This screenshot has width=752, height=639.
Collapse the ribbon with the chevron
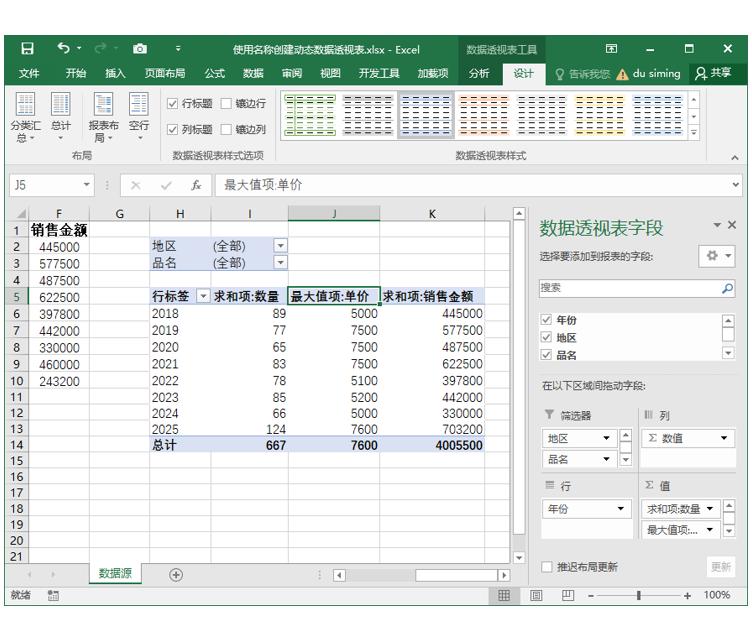(x=734, y=157)
